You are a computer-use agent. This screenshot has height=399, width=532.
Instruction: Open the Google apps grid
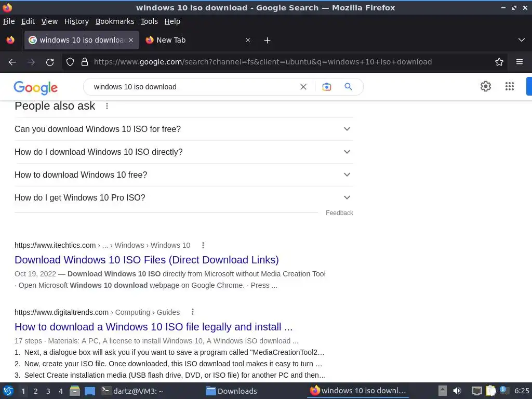pyautogui.click(x=510, y=86)
